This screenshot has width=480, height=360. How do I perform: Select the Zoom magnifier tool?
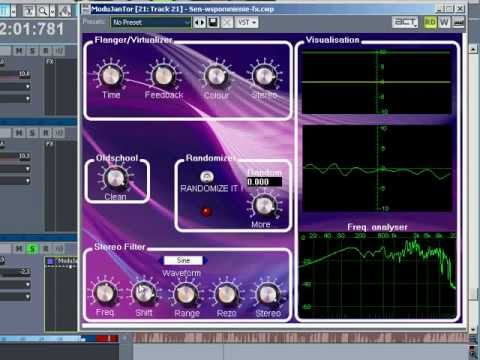[x=43, y=11]
